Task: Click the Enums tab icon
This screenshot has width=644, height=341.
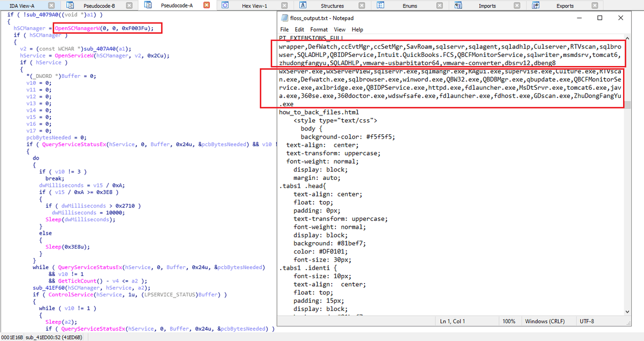Action: coord(380,5)
